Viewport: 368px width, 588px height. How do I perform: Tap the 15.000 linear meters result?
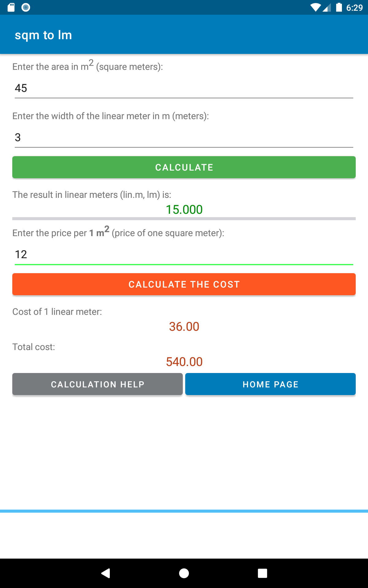pyautogui.click(x=184, y=210)
